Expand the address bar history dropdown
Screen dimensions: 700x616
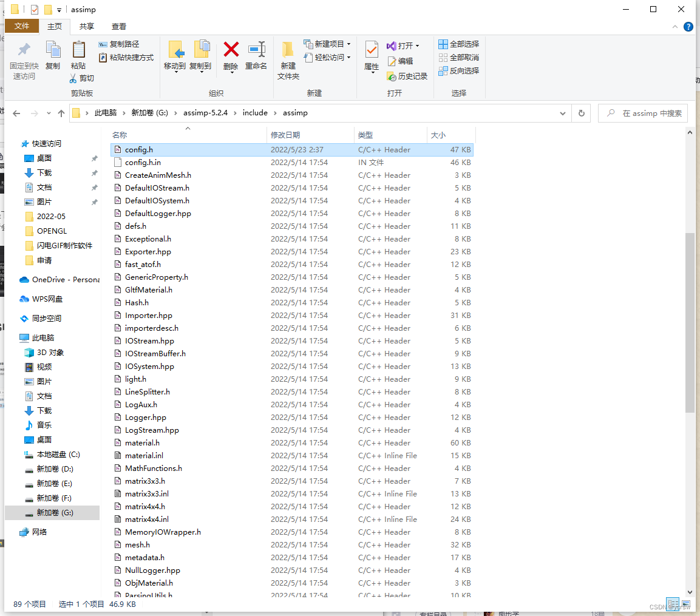click(x=563, y=113)
